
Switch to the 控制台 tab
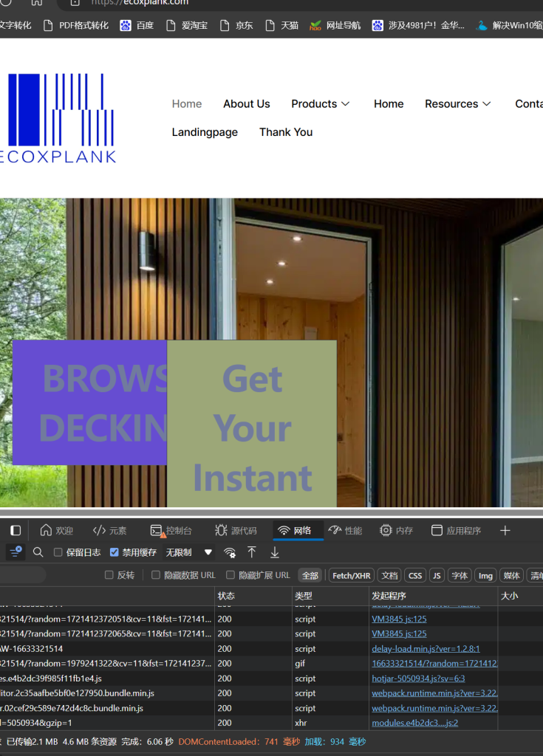(x=171, y=530)
